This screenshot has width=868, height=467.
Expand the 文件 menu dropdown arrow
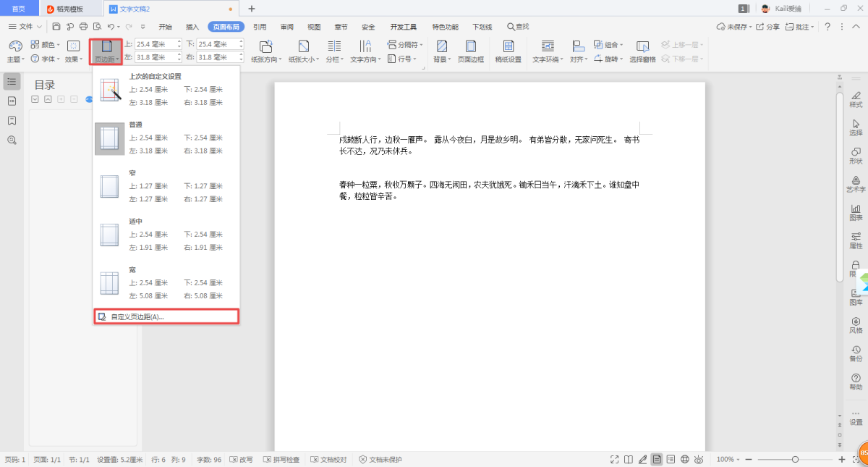pos(38,27)
